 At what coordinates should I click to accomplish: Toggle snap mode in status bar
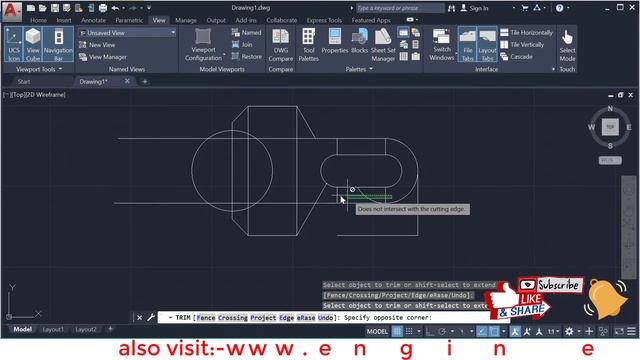click(409, 331)
